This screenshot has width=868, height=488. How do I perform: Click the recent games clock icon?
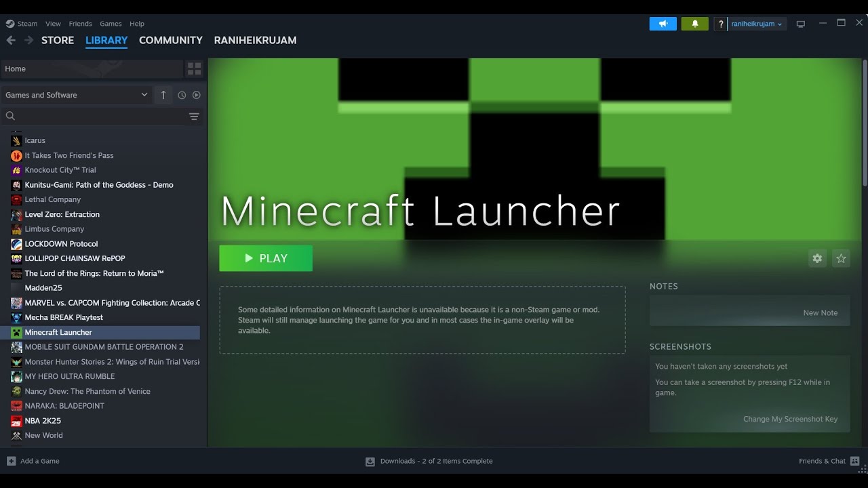tap(182, 95)
